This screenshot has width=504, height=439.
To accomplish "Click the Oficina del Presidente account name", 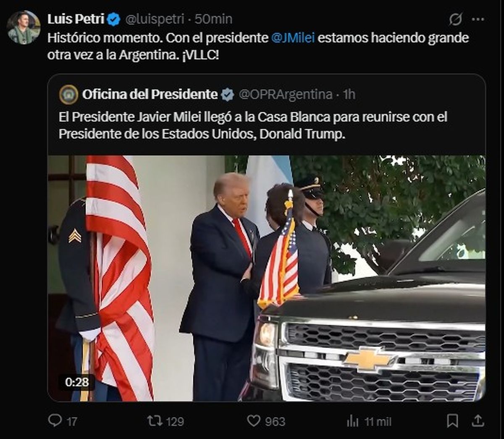I will (150, 95).
